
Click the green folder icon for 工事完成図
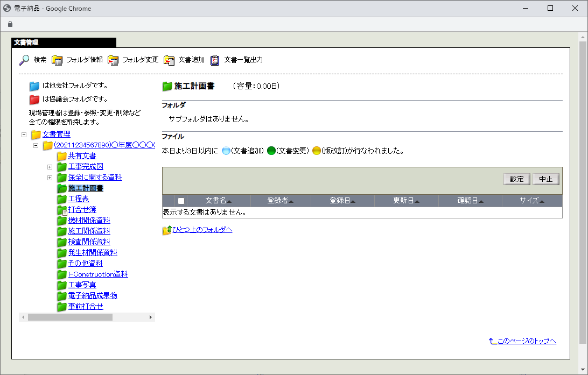tap(62, 167)
